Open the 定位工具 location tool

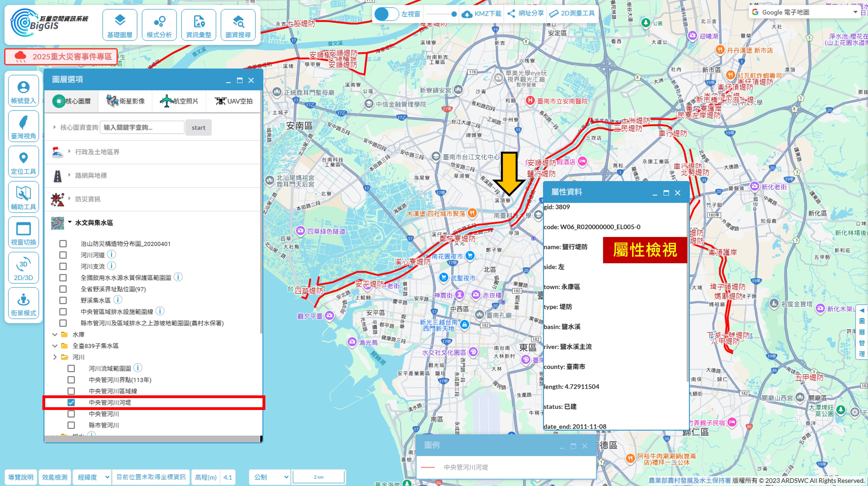[23, 162]
